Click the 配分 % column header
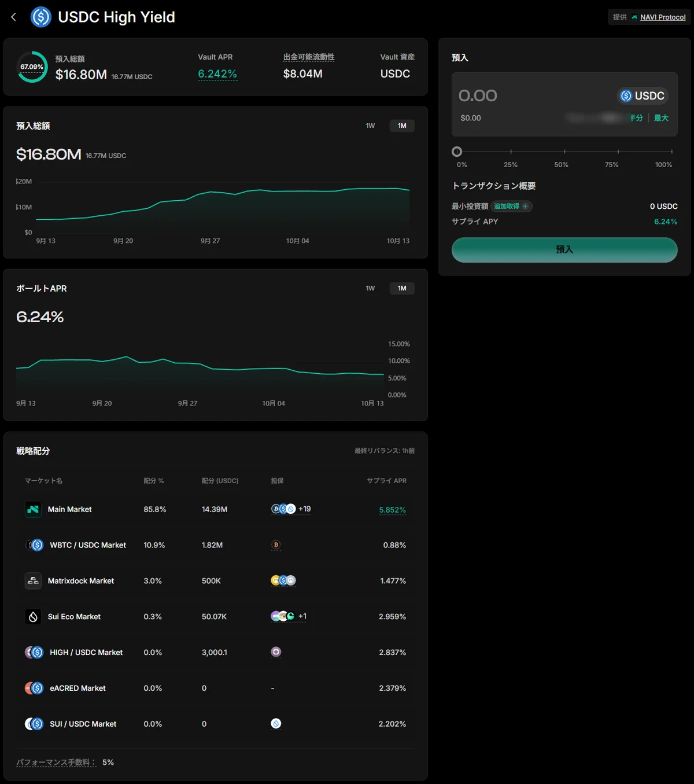The width and height of the screenshot is (694, 784). pyautogui.click(x=154, y=481)
